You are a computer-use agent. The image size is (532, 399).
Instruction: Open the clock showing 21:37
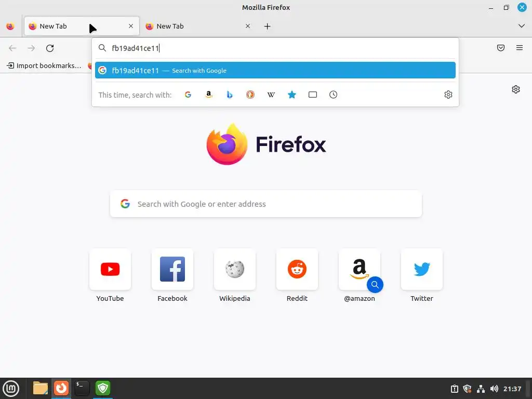[512, 389]
